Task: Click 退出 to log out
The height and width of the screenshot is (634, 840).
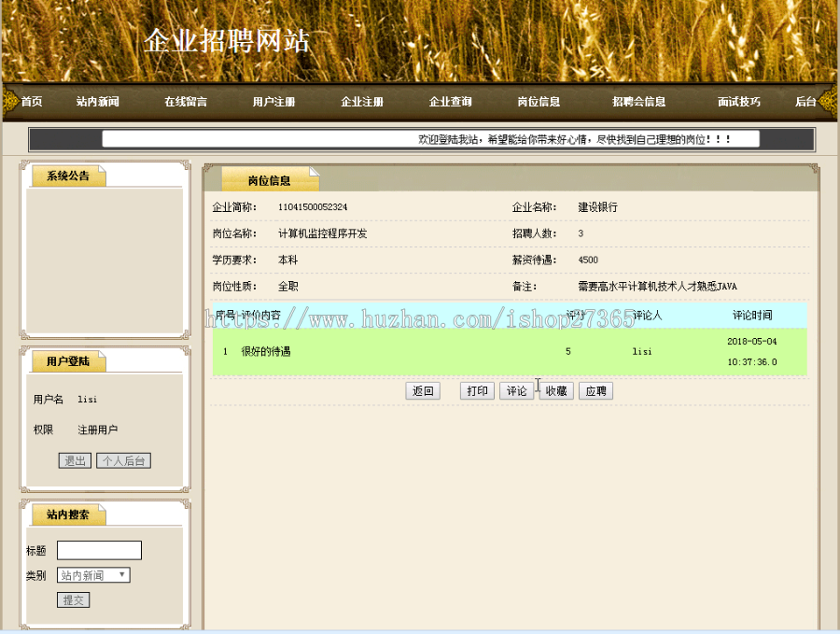Action: click(74, 459)
